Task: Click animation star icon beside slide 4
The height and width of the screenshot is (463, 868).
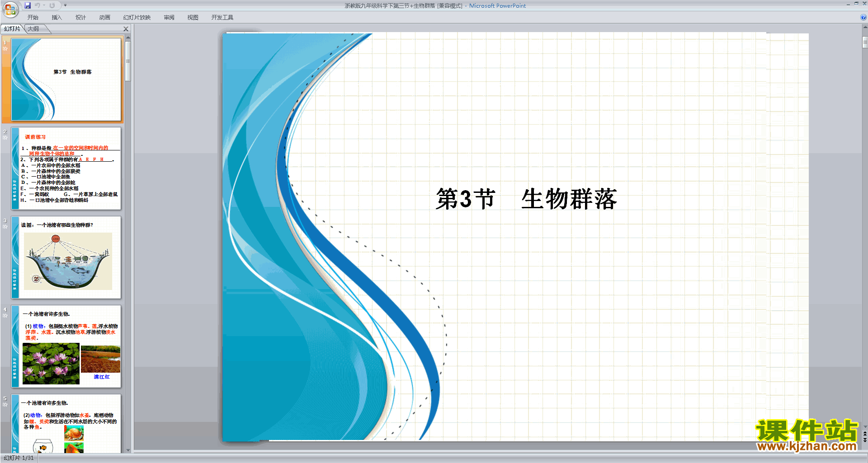Action: [5, 316]
